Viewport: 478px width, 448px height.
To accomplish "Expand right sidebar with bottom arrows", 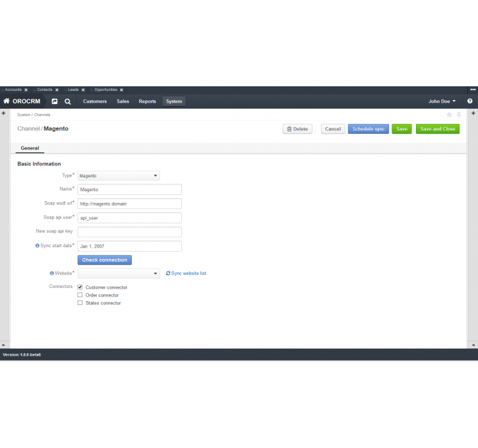I will [x=473, y=345].
